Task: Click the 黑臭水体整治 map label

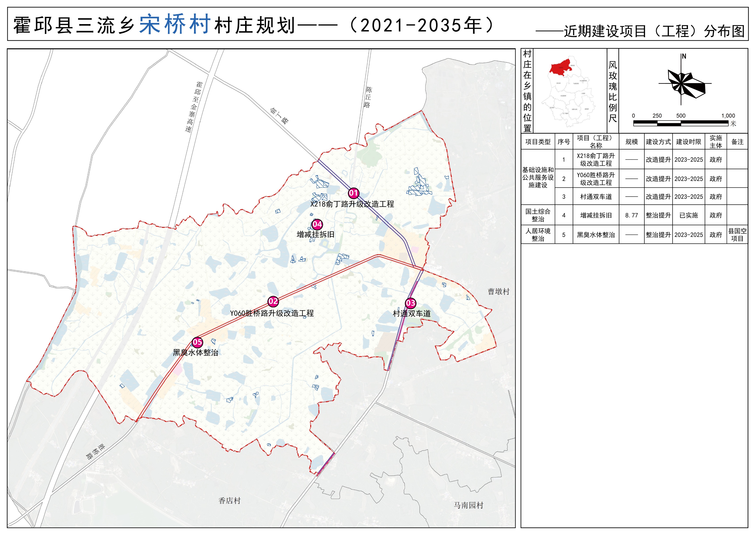Action: pos(196,353)
